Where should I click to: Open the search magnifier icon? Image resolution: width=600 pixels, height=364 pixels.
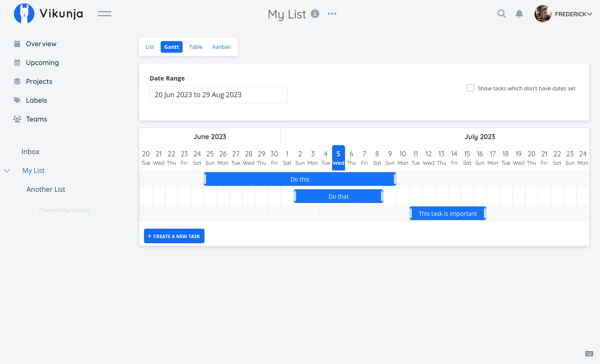tap(501, 14)
